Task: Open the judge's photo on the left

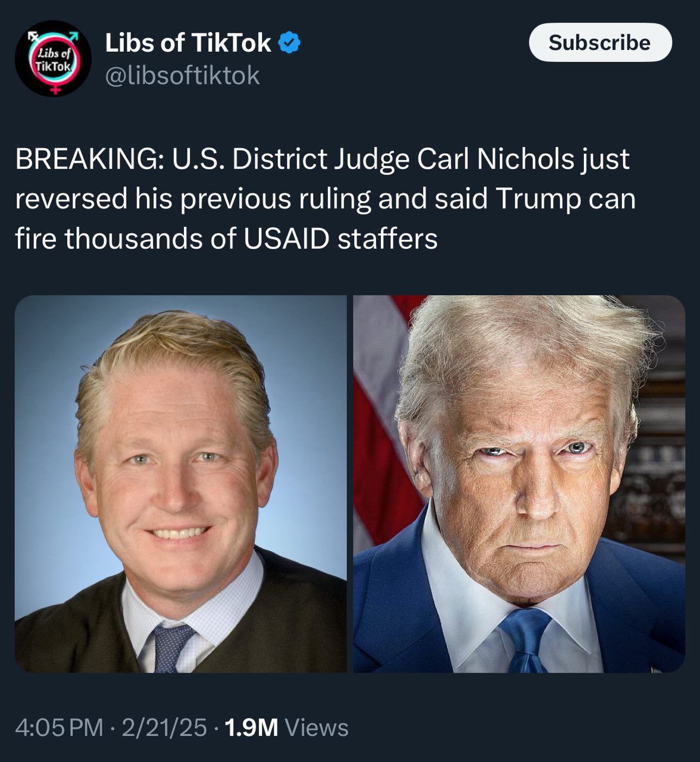Action: click(x=180, y=484)
